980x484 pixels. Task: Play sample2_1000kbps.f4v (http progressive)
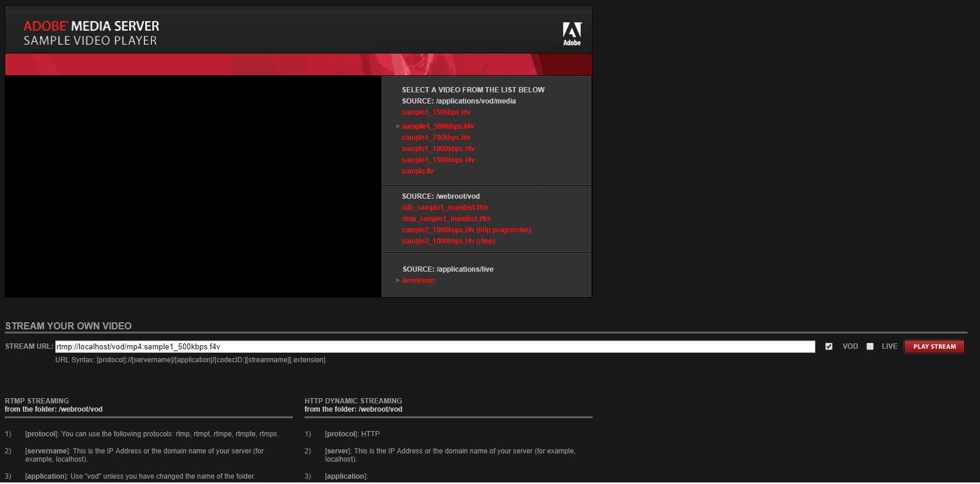pos(467,230)
